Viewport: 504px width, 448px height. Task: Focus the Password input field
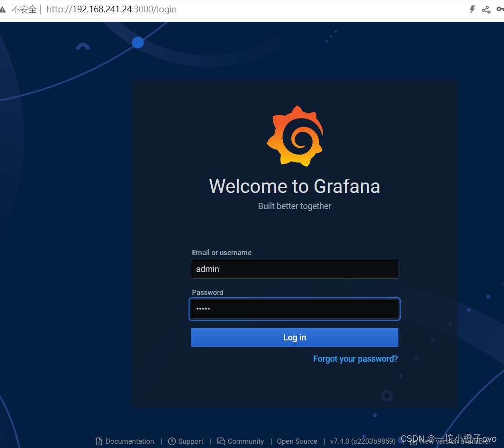pos(295,309)
